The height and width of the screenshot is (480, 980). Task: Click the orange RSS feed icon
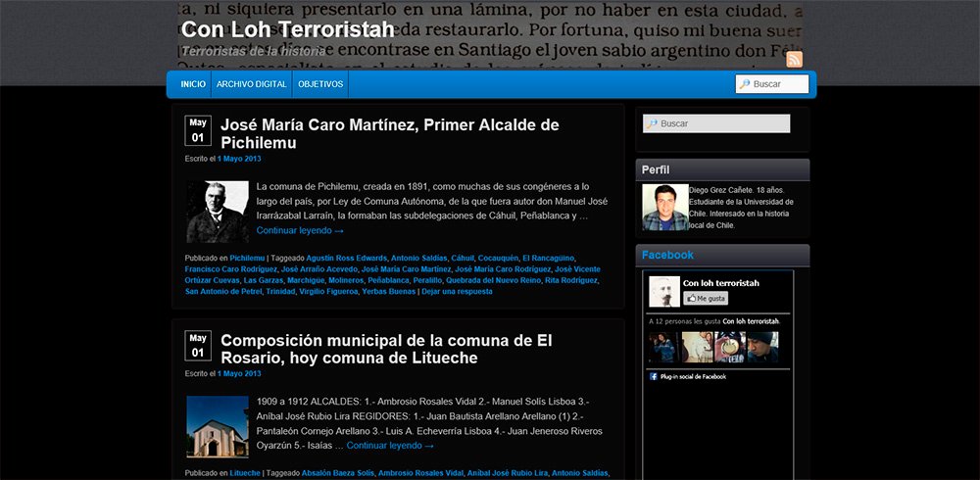[x=794, y=59]
